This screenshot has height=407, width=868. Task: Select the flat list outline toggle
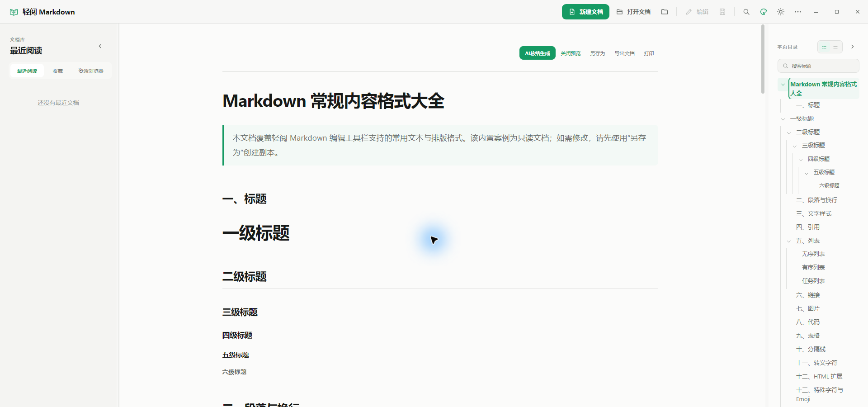[x=835, y=47]
